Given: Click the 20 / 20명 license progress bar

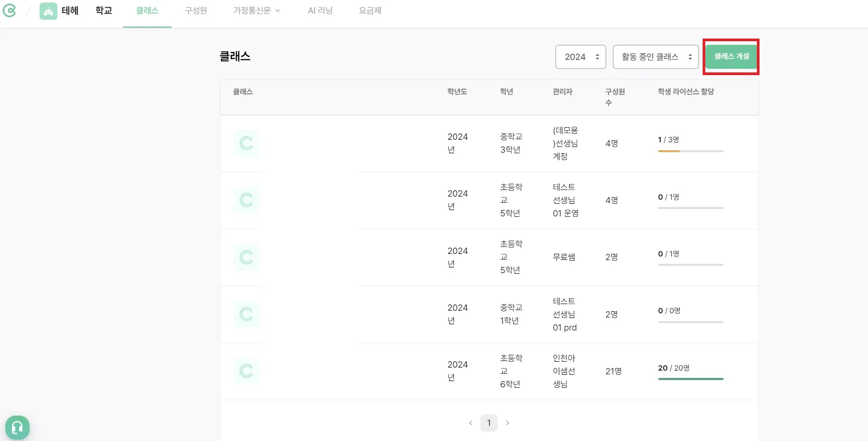Looking at the screenshot, I should pyautogui.click(x=691, y=379).
